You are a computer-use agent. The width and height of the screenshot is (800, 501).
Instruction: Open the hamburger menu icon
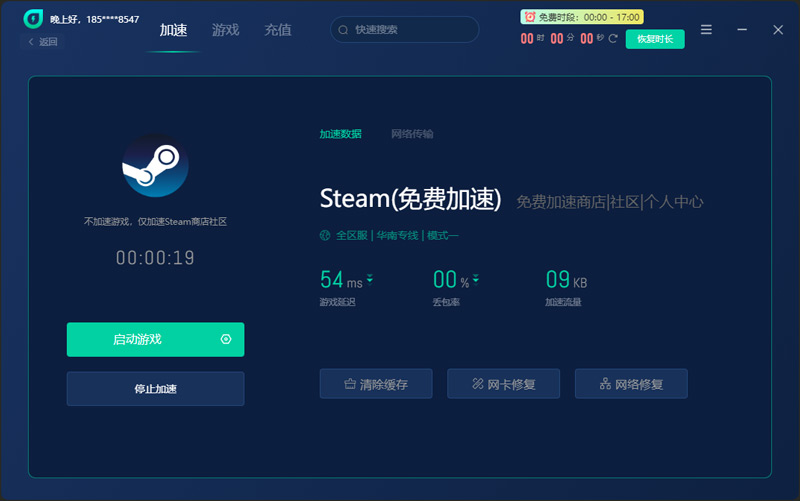click(706, 30)
